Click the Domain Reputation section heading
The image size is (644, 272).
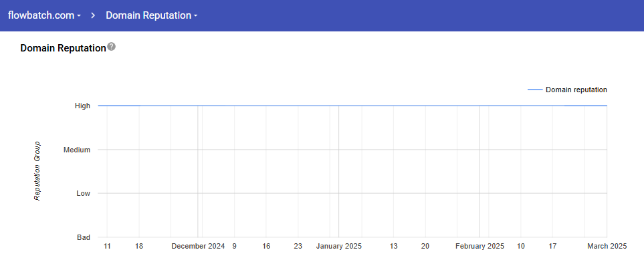click(x=63, y=48)
